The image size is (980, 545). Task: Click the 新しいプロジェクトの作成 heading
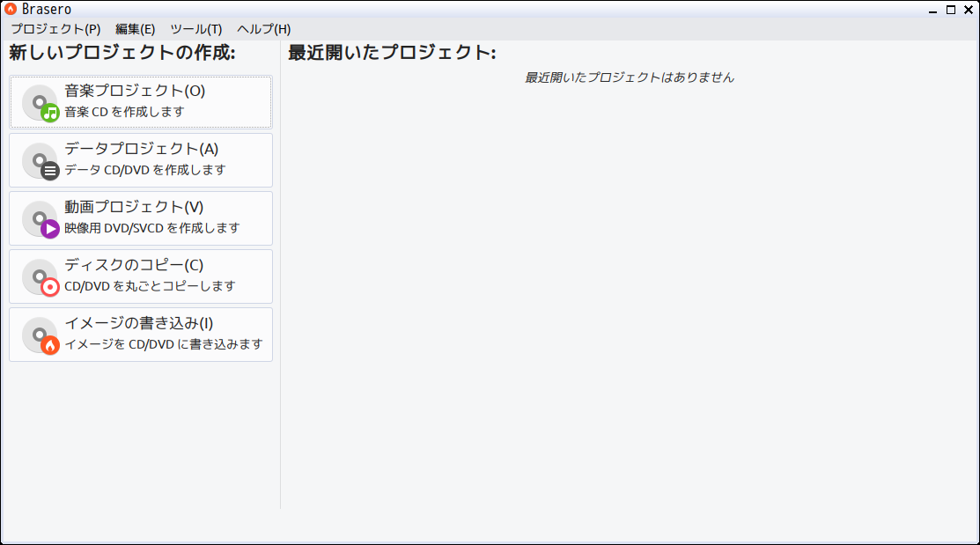point(122,53)
